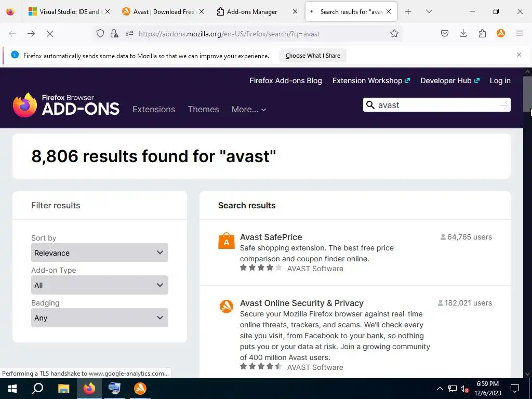Open the list all tabs dropdown arrow
Viewport: 532px width, 399px height.
point(429,11)
